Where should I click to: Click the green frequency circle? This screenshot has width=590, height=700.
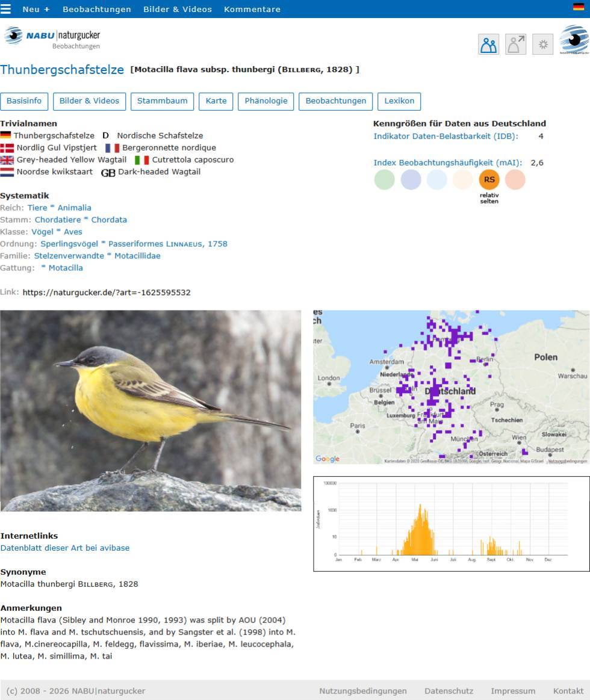click(384, 179)
